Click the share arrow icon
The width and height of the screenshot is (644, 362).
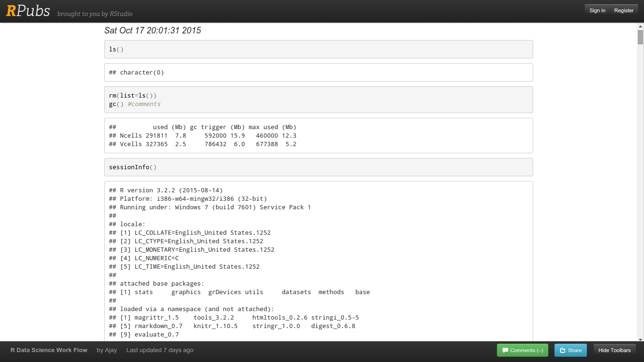point(562,350)
